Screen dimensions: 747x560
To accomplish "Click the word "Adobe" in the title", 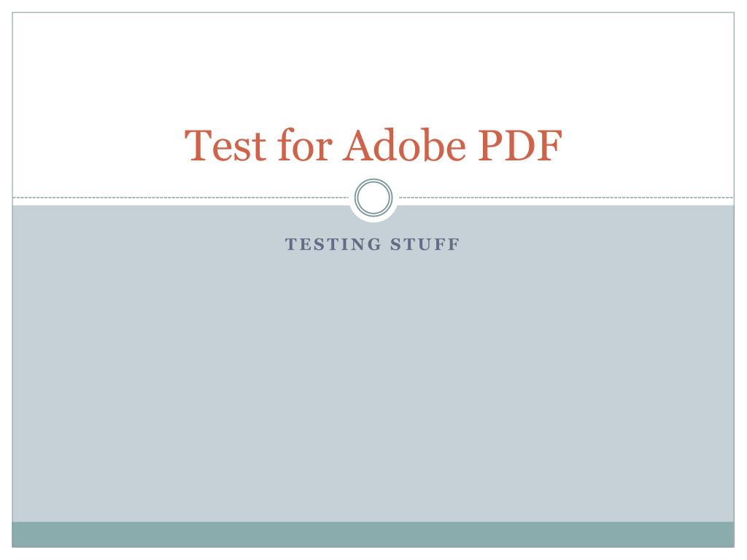I will [x=404, y=145].
